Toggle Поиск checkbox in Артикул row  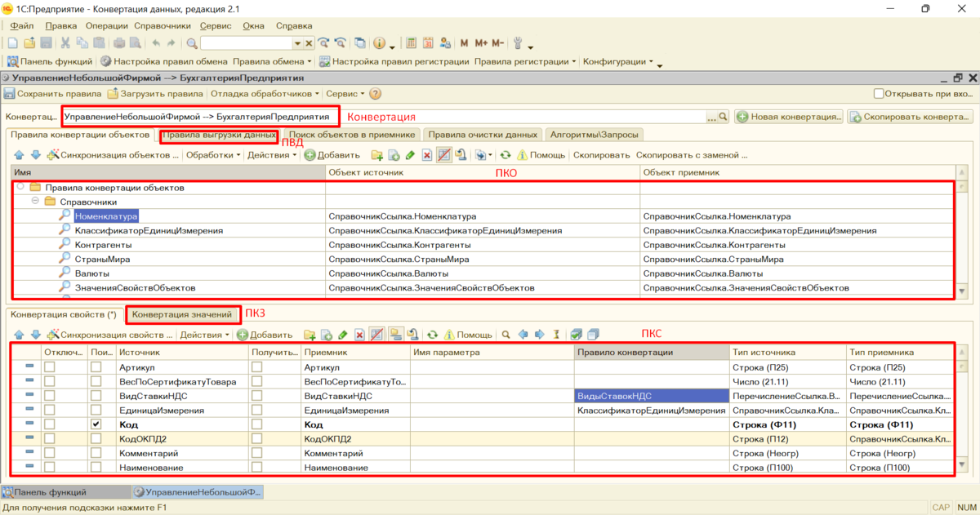[x=96, y=367]
